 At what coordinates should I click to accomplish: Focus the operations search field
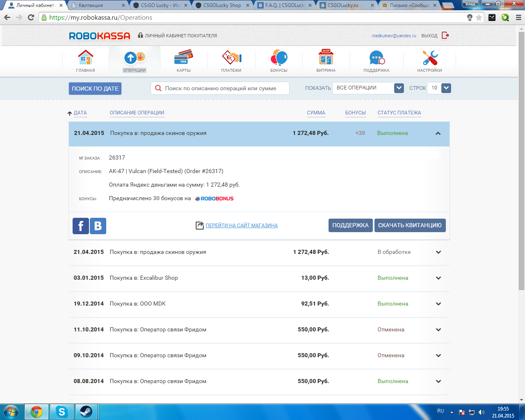pyautogui.click(x=220, y=88)
